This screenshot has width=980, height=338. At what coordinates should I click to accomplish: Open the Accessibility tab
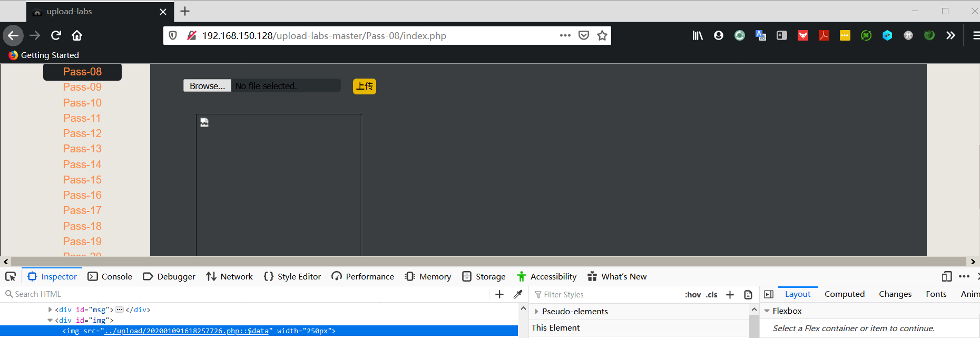(547, 276)
